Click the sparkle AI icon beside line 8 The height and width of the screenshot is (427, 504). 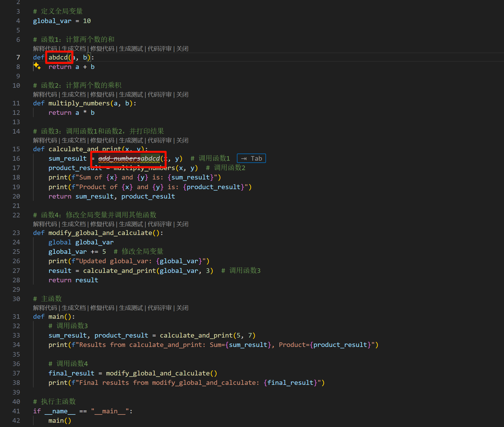tap(37, 66)
